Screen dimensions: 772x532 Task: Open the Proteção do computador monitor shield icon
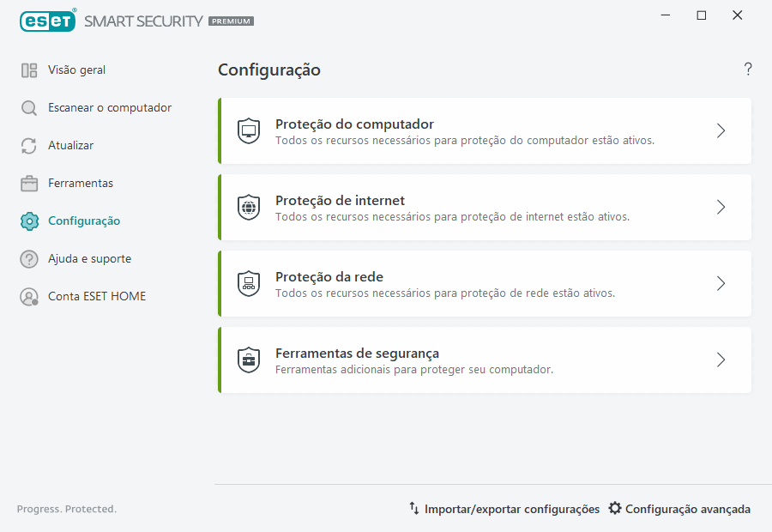tap(248, 130)
